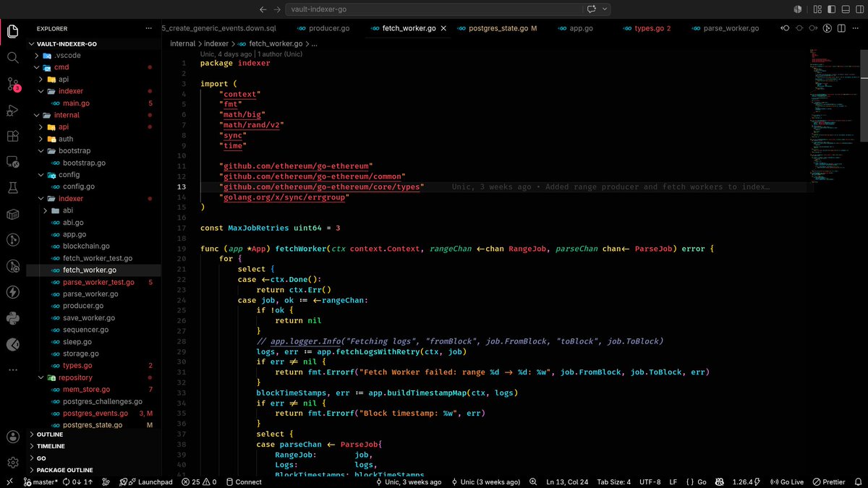Image resolution: width=868 pixels, height=488 pixels.
Task: Click the master branch in status bar
Action: [x=41, y=481]
